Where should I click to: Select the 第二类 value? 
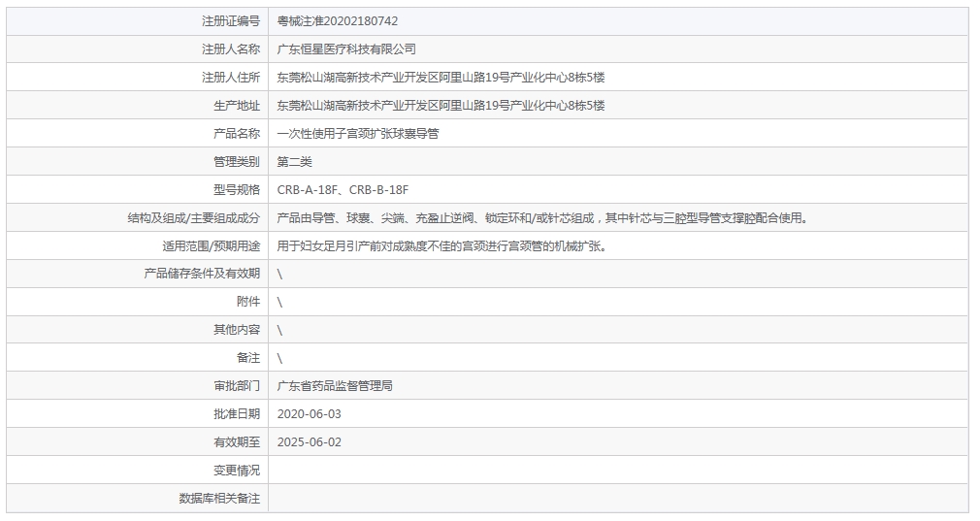pyautogui.click(x=294, y=162)
